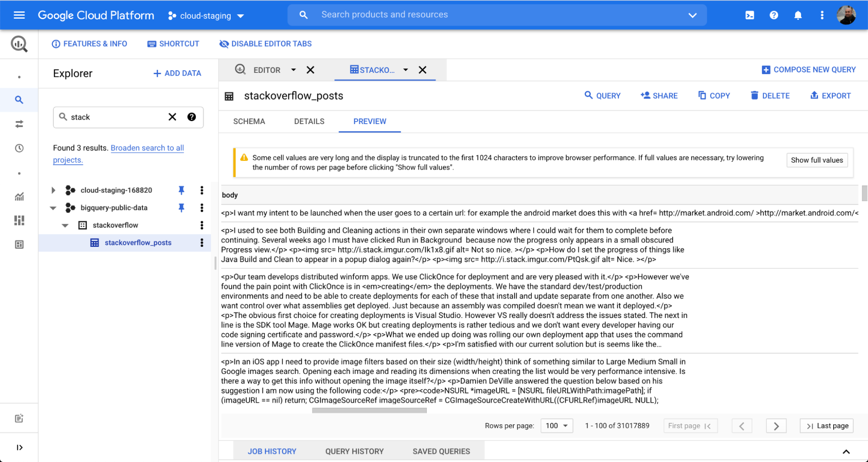Expand the search bar dropdown arrow
Viewport: 868px width, 462px height.
click(x=693, y=15)
